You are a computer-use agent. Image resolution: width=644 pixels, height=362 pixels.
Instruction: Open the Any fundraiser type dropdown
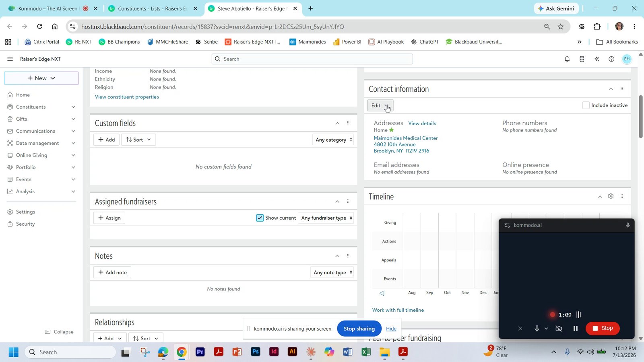coord(326,218)
